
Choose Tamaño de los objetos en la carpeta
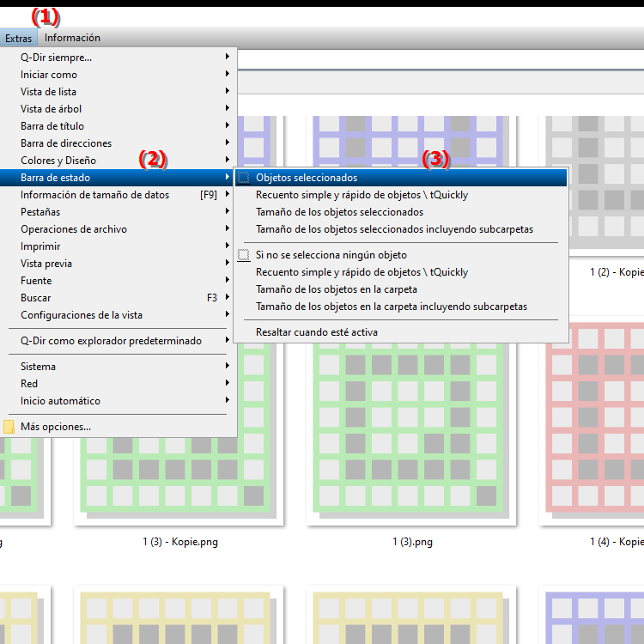coord(401,289)
